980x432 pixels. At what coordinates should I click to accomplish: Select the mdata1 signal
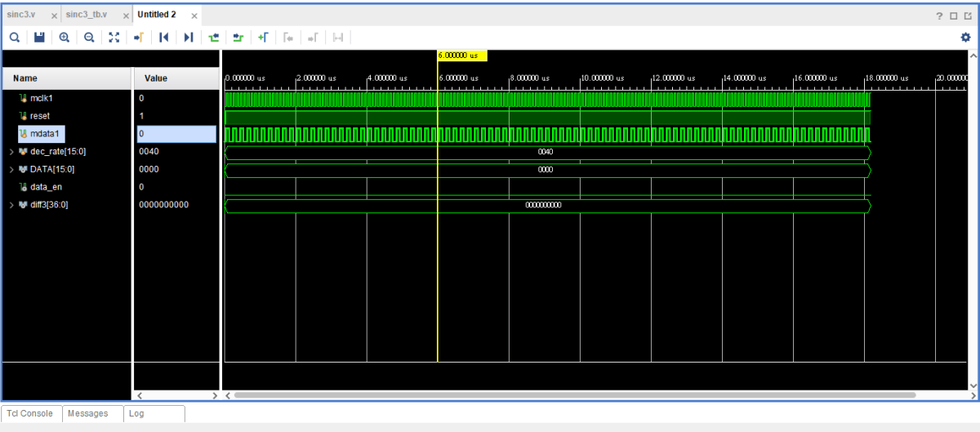pyautogui.click(x=45, y=134)
